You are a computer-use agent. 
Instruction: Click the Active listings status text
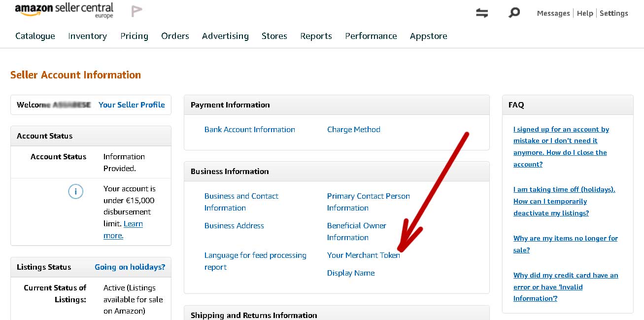coord(133,299)
